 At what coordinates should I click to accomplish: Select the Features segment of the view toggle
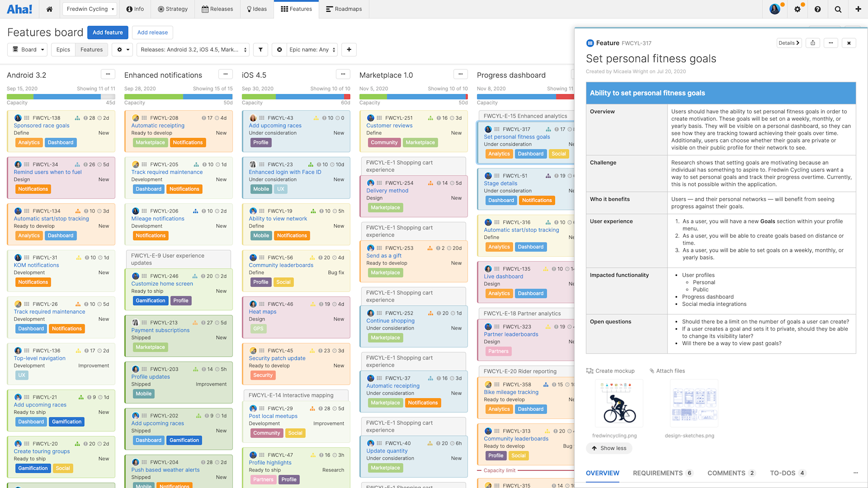(x=91, y=49)
